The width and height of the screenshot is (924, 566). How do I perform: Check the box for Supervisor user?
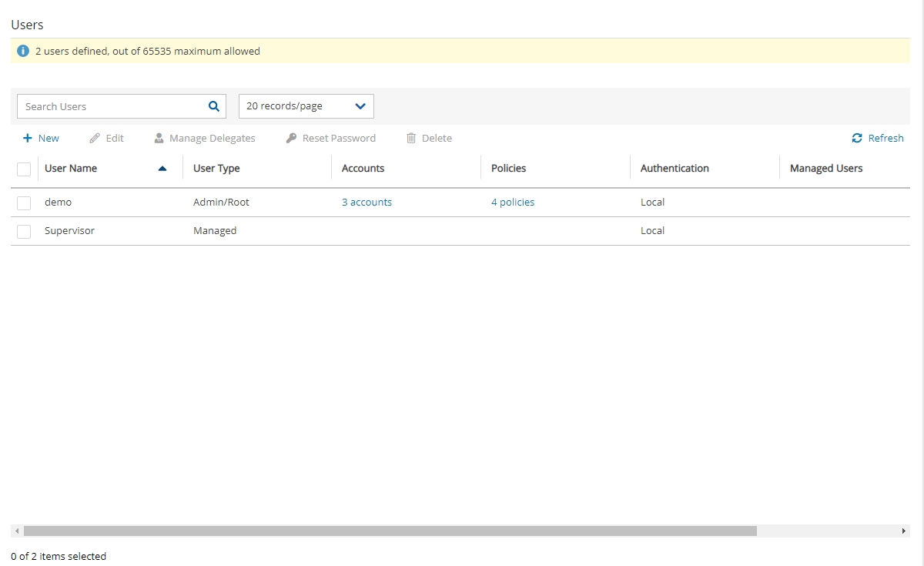pyautogui.click(x=24, y=231)
